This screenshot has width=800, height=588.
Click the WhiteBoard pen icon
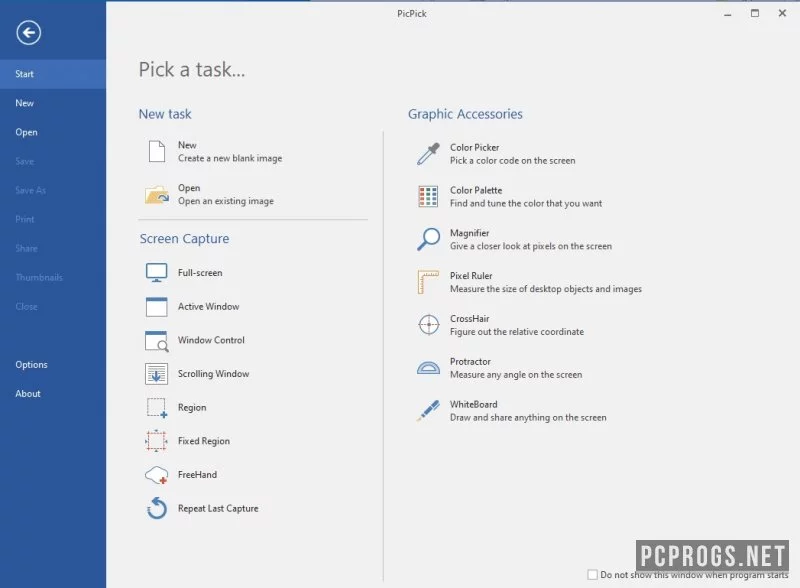tap(428, 411)
